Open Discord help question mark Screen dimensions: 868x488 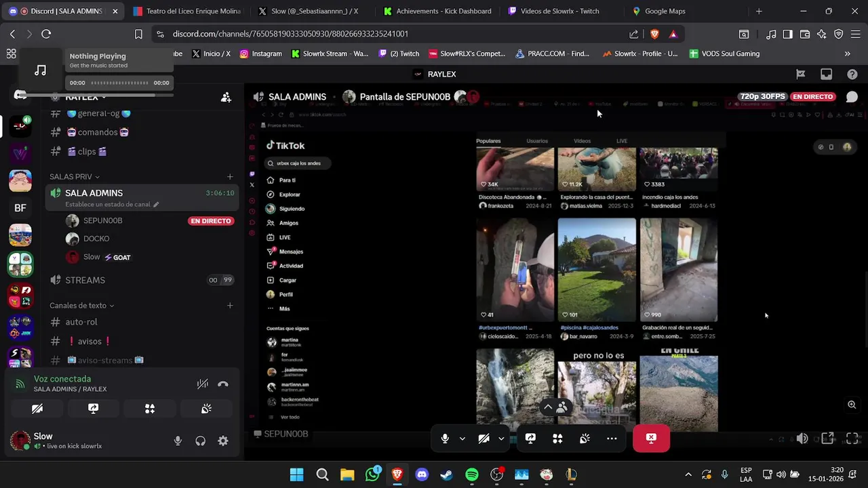pyautogui.click(x=852, y=75)
